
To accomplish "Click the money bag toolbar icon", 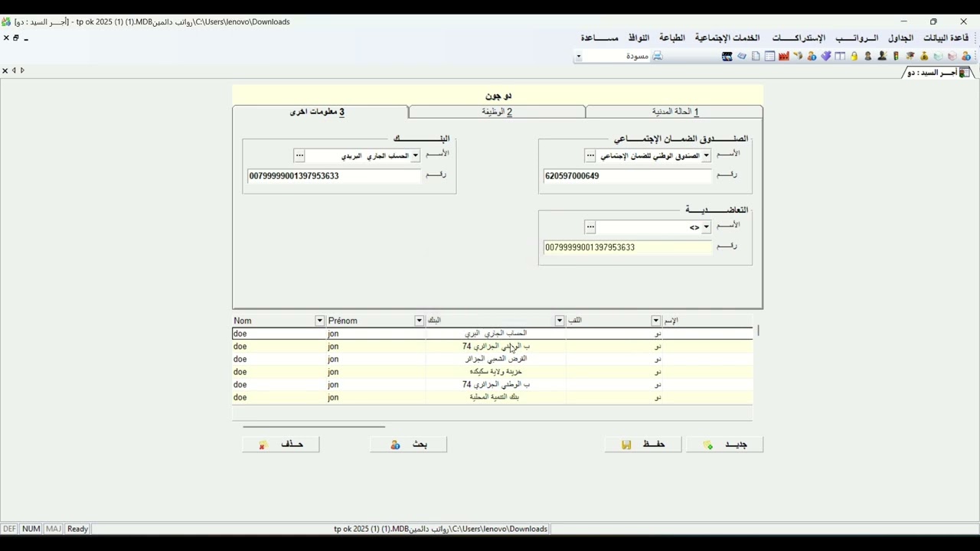I will coord(924,56).
